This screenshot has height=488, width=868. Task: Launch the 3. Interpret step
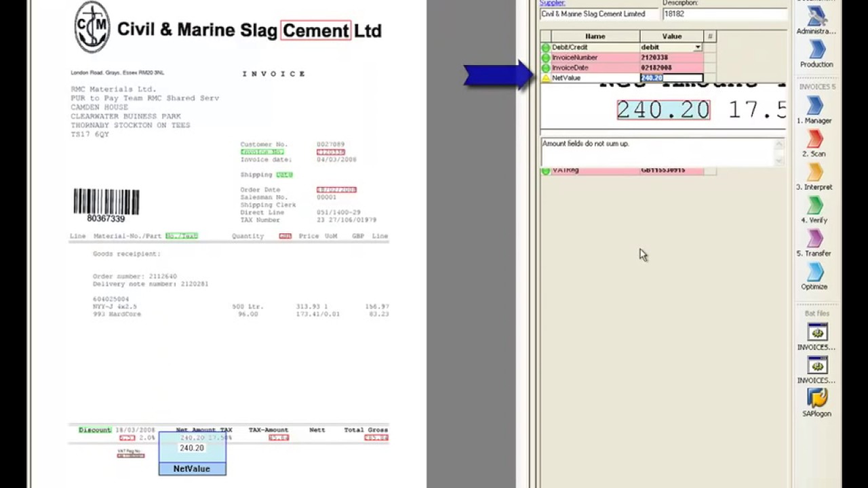pos(814,176)
